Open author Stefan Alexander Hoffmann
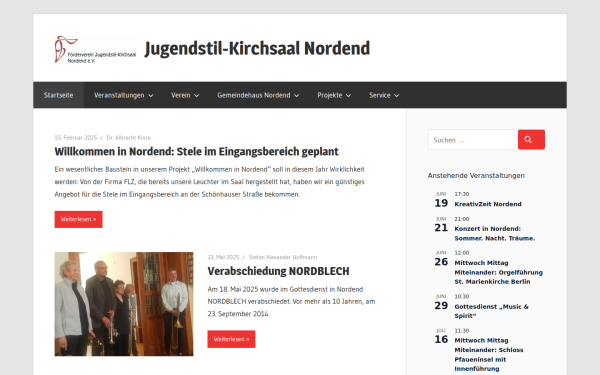This screenshot has width=600, height=375. click(283, 257)
